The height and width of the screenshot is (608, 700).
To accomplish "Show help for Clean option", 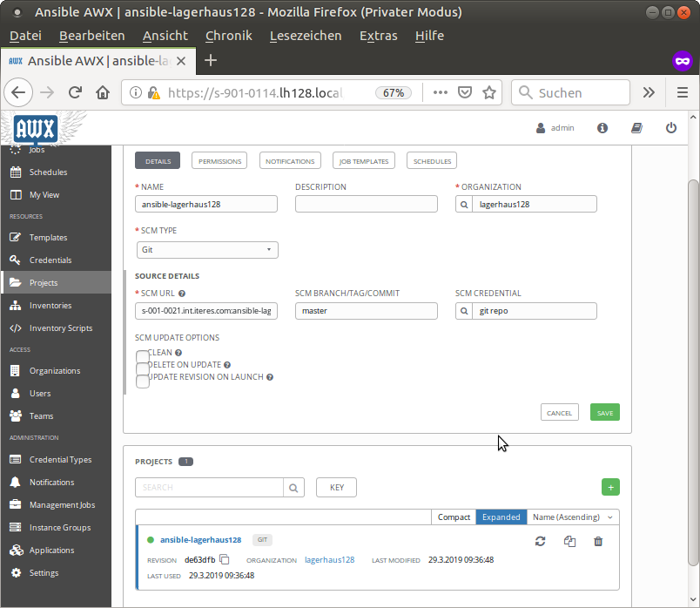I will click(x=178, y=353).
